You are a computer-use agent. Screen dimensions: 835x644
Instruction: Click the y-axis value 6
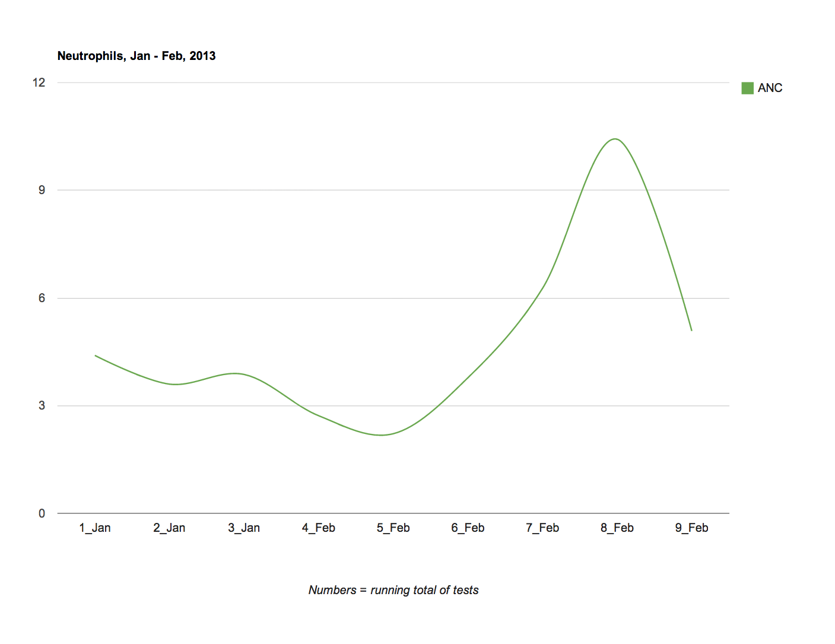point(42,298)
